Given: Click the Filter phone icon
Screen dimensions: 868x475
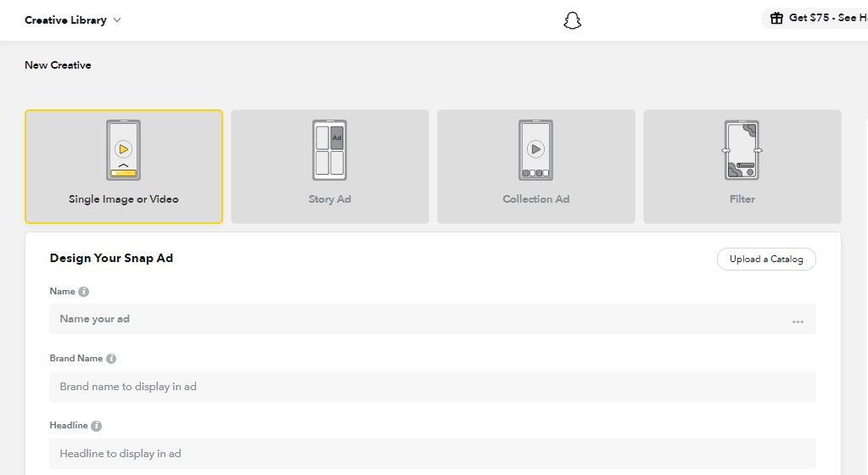Looking at the screenshot, I should pos(742,150).
